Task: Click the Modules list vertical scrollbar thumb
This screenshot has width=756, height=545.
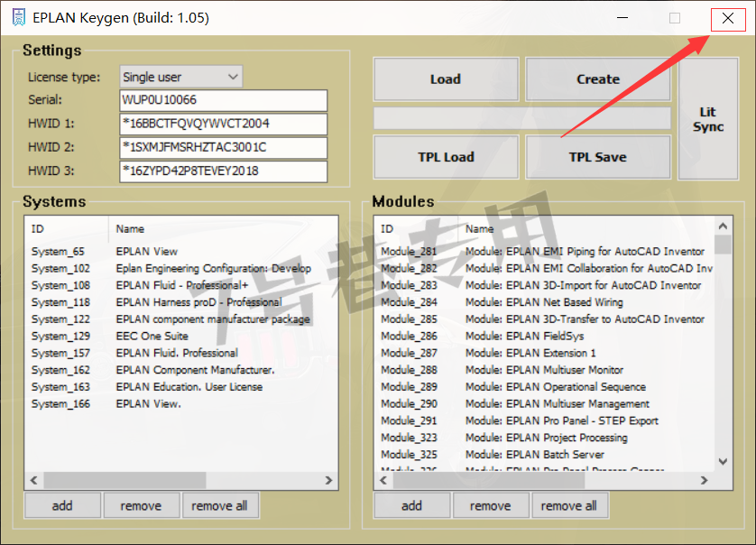Action: point(723,244)
